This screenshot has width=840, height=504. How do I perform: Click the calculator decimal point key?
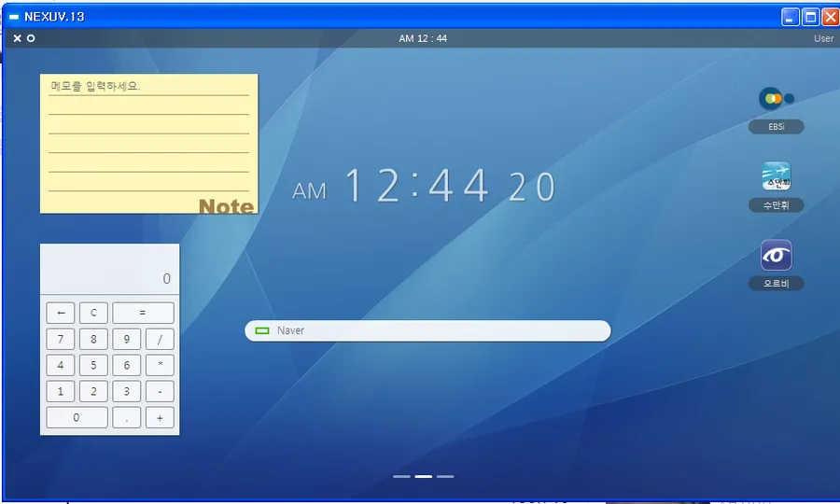(x=126, y=418)
